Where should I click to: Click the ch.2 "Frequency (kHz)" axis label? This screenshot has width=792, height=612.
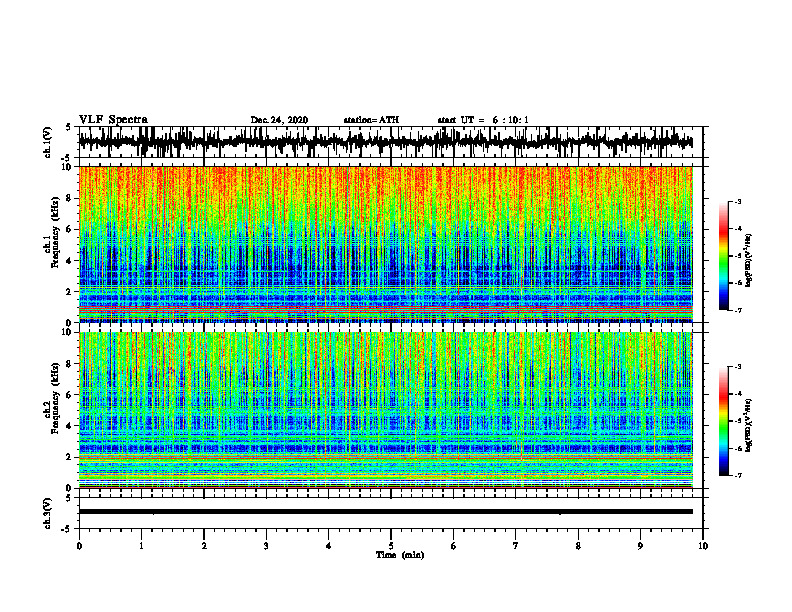click(56, 398)
